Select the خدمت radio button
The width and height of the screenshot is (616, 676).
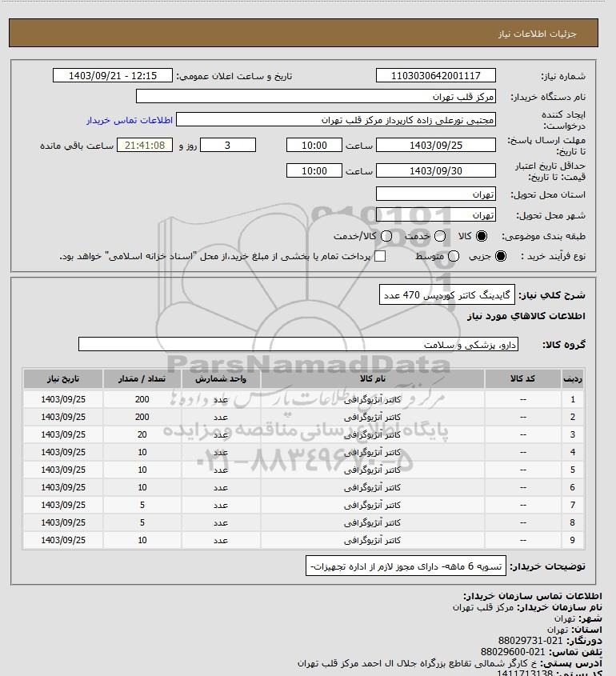440,236
